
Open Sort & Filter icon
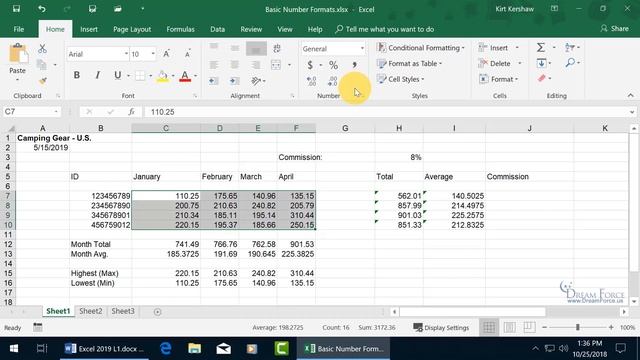click(570, 48)
